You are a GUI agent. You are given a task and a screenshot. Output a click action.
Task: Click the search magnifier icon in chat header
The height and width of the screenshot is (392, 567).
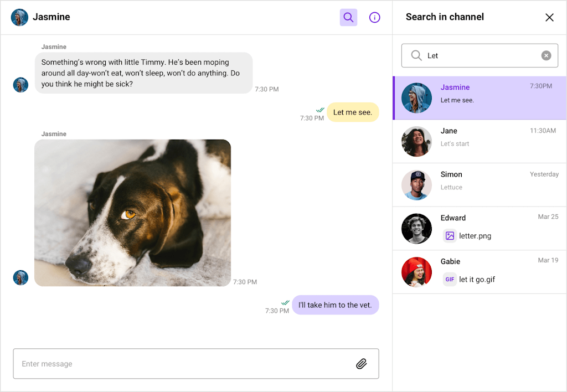[x=348, y=17]
